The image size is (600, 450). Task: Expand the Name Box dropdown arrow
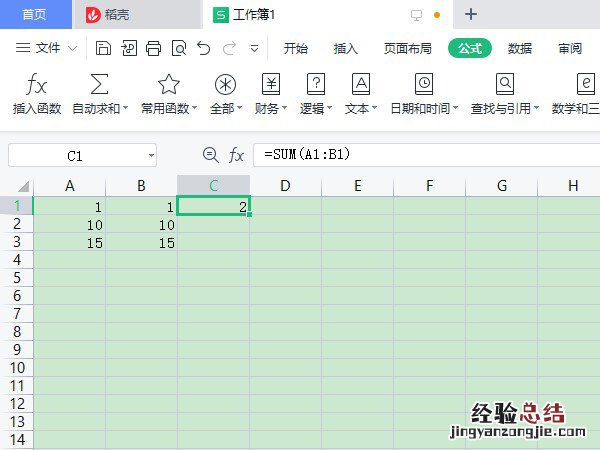pos(150,155)
